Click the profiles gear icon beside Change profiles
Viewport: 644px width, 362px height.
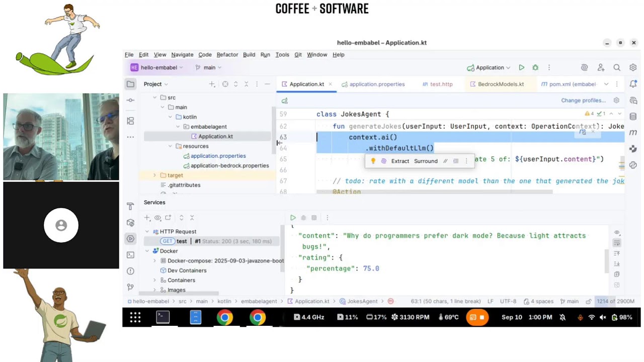pos(616,100)
